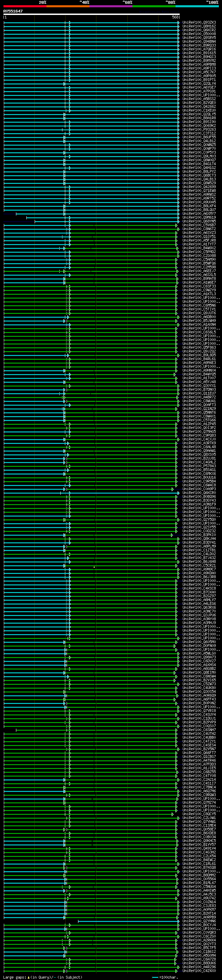Select the UniRef100_A2RKK4 label
The image size is (222, 980).
click(x=199, y=940)
